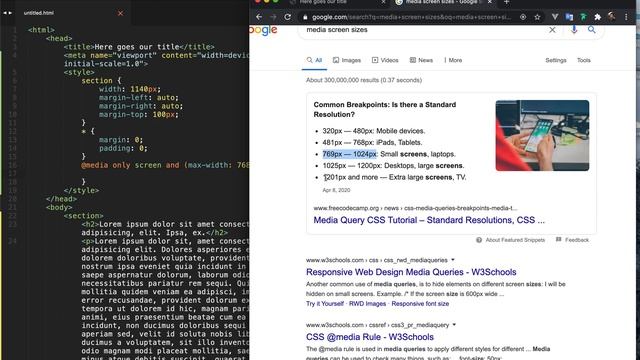Expand w3schools css3_pr_mediaquery result dropdown
This screenshot has width=640, height=360.
click(454, 325)
